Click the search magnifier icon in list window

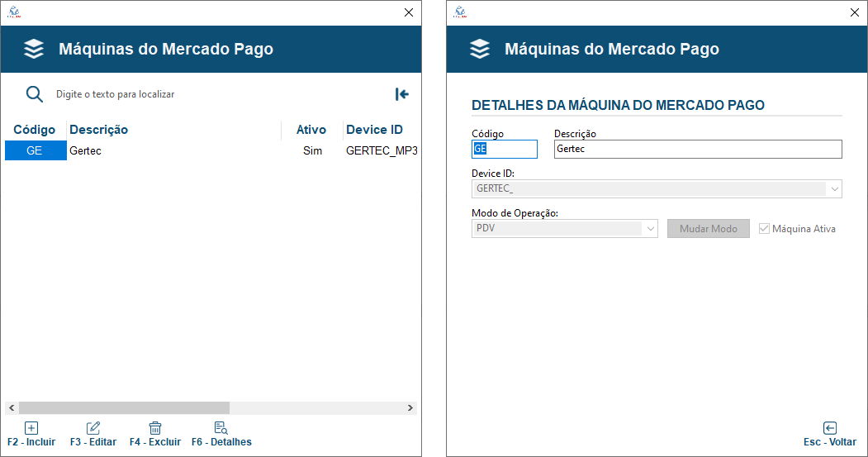pos(35,94)
